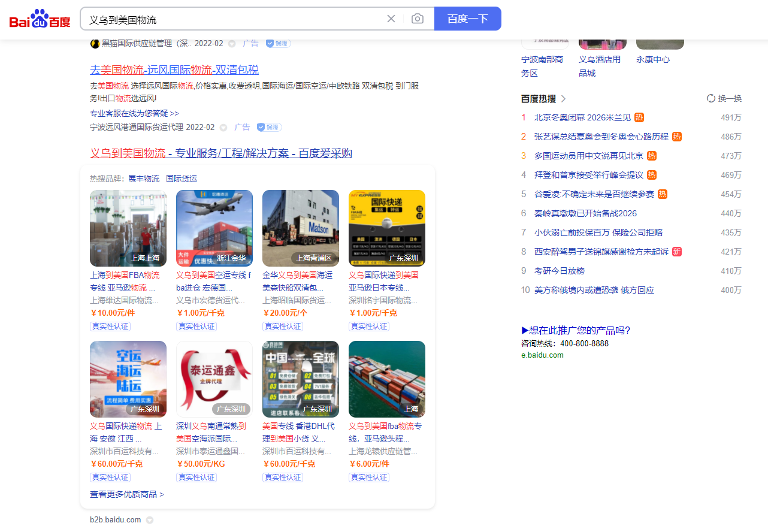Click 真实性认证 badge under ¥50.00元/KG

coord(196,477)
